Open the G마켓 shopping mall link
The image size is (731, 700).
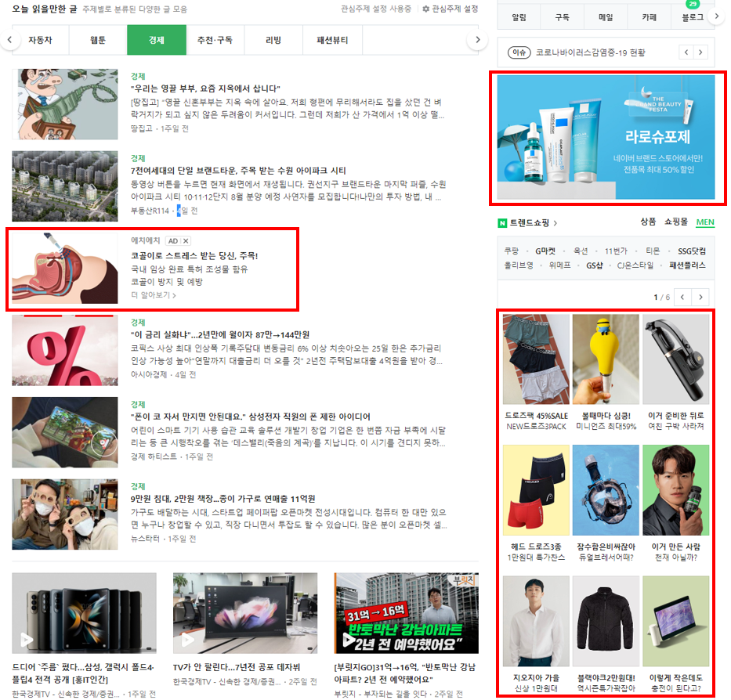(545, 251)
